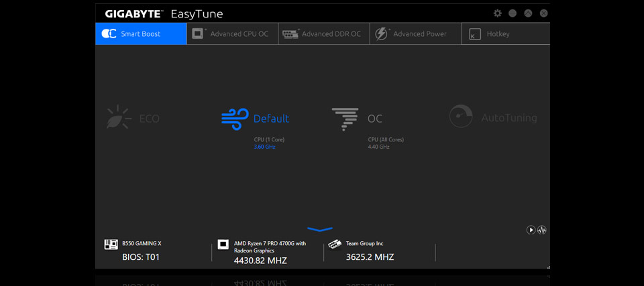
Task: Click the CPU chip icon on Advanced CPU OC
Action: 199,33
